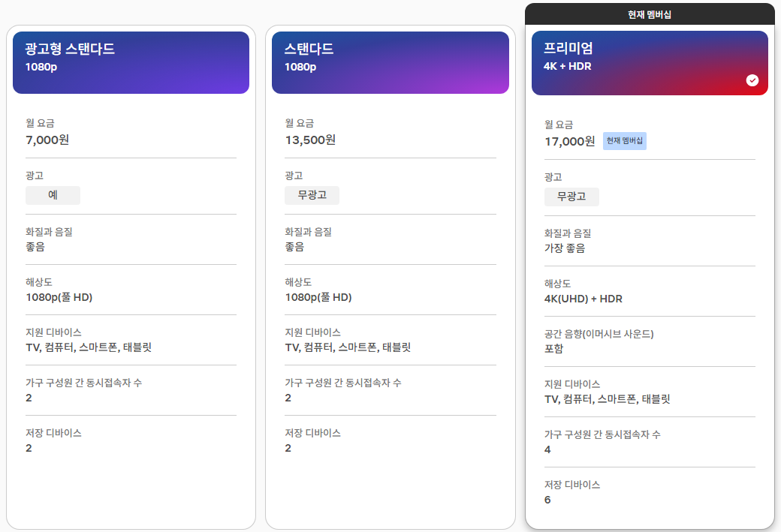This screenshot has width=781, height=532.
Task: Click the 월 요금 label in 프리미엄 card
Action: (x=559, y=125)
